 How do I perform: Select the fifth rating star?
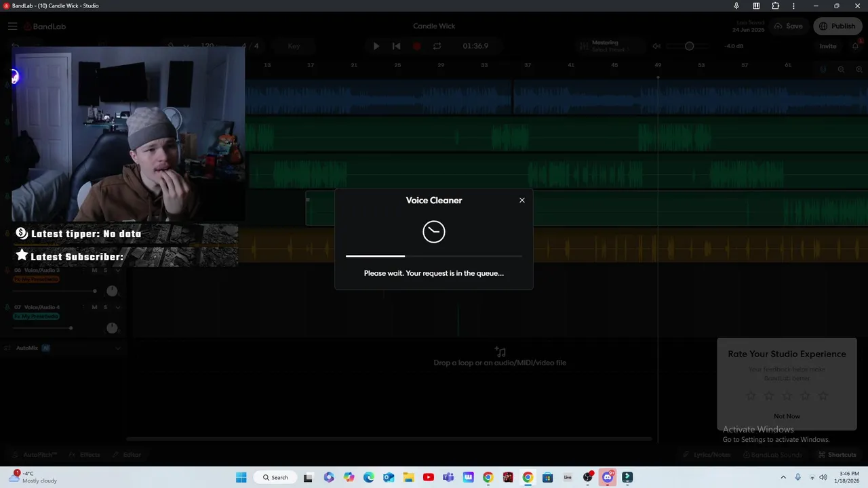click(823, 396)
